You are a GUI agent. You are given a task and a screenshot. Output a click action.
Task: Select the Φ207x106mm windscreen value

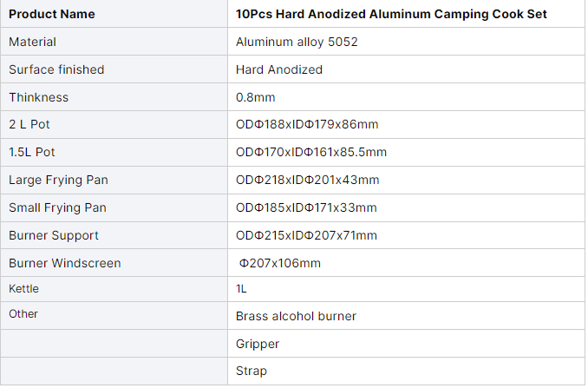(x=280, y=263)
